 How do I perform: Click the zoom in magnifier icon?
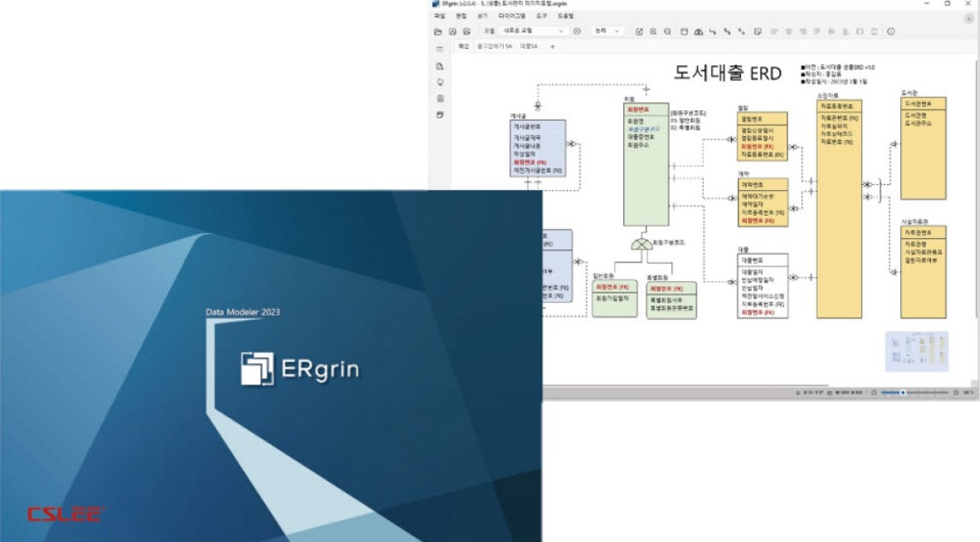(653, 31)
